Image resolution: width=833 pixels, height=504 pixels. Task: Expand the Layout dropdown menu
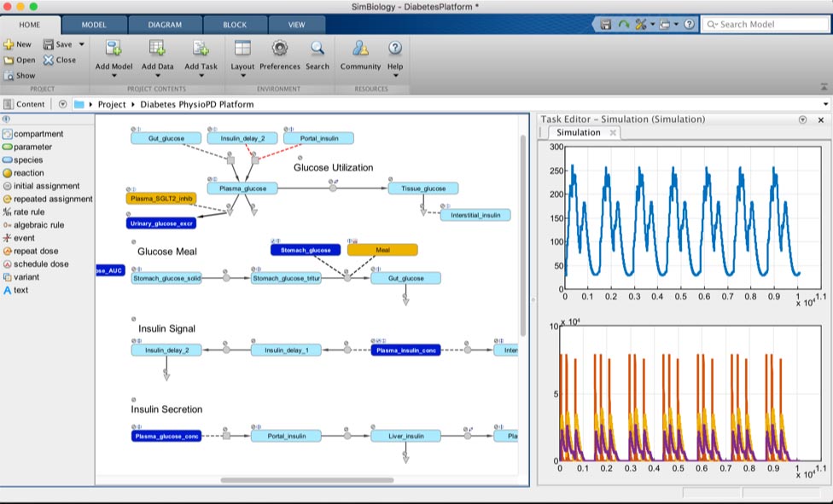(x=242, y=76)
